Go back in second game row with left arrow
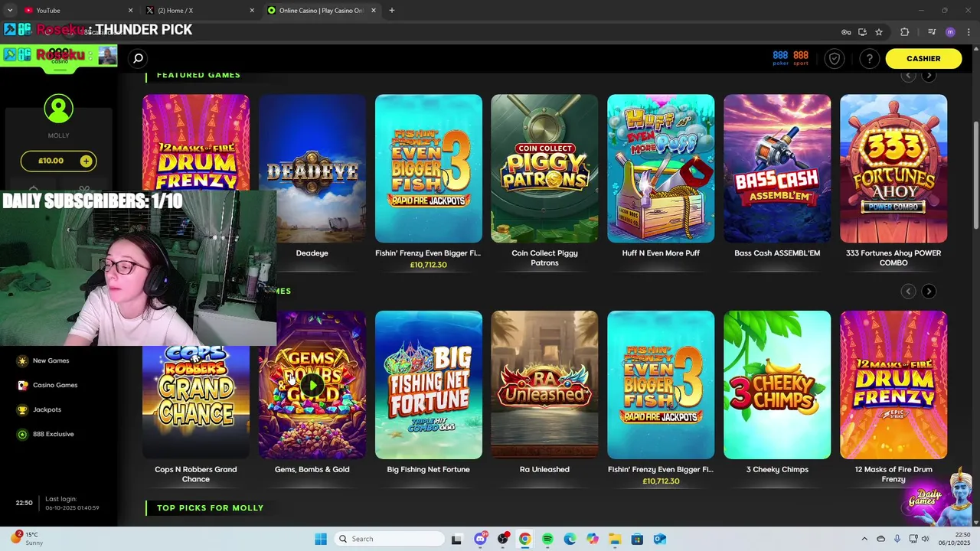 (x=908, y=291)
